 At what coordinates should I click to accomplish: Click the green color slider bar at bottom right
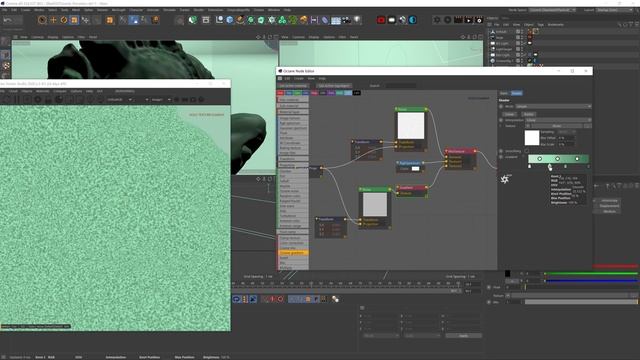(592, 273)
